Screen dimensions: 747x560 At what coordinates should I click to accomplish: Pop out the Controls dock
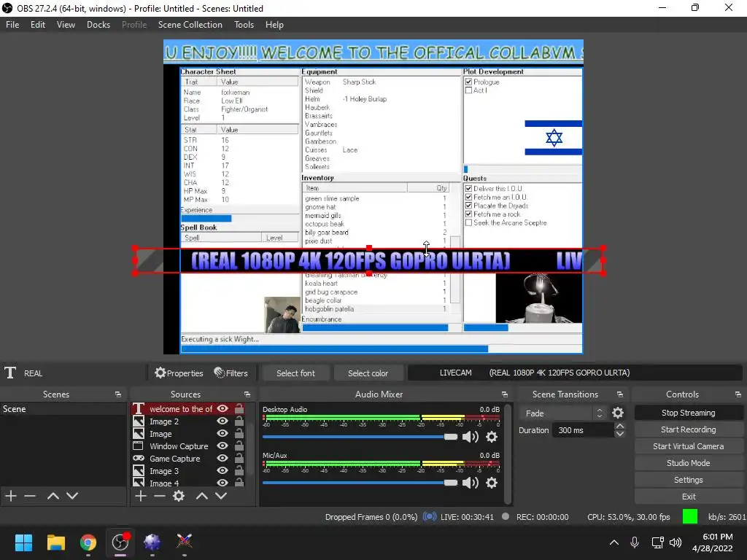tap(738, 394)
